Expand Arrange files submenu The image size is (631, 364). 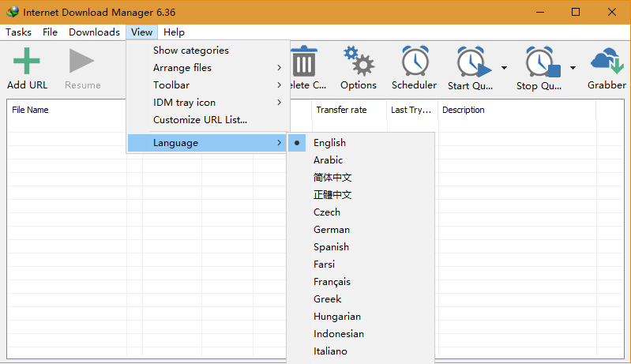click(x=208, y=68)
